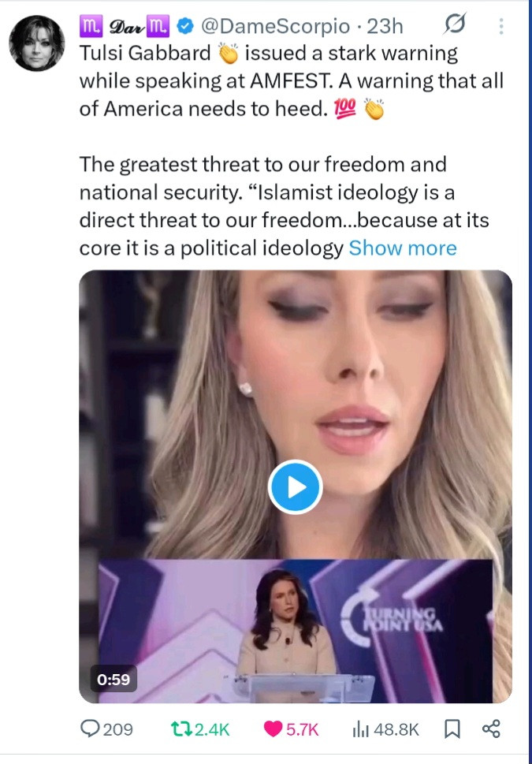Viewport: 532px width, 764px height.
Task: Open the three-dot more options menu
Action: (500, 27)
